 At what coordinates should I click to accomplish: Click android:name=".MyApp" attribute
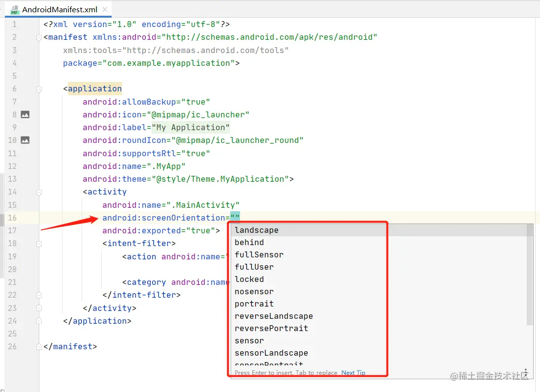click(134, 167)
